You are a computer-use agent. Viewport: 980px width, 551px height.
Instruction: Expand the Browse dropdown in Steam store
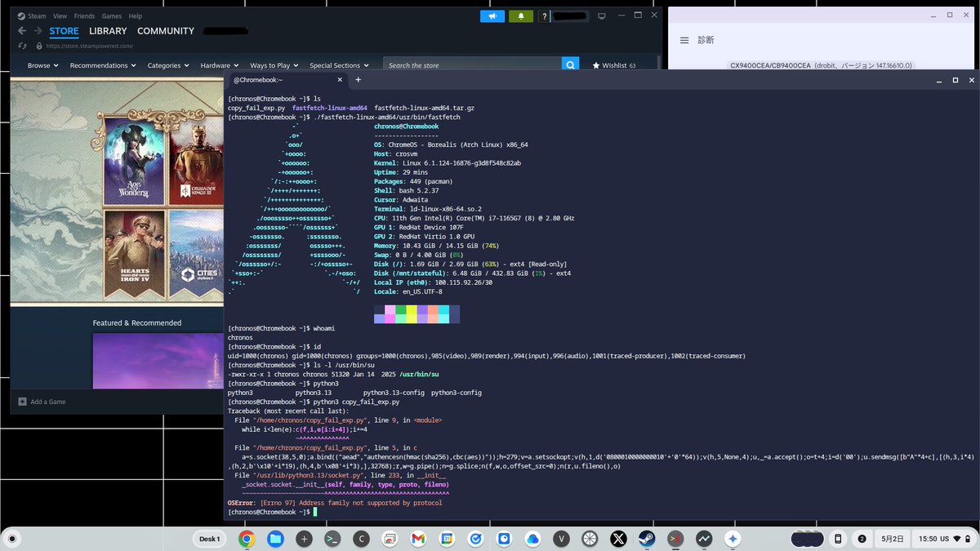43,65
